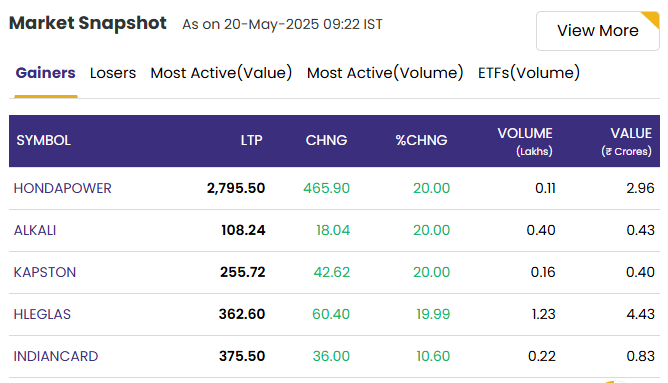668x383 pixels.
Task: Click the VOLUME (Lakhs) column header
Action: pyautogui.click(x=525, y=141)
